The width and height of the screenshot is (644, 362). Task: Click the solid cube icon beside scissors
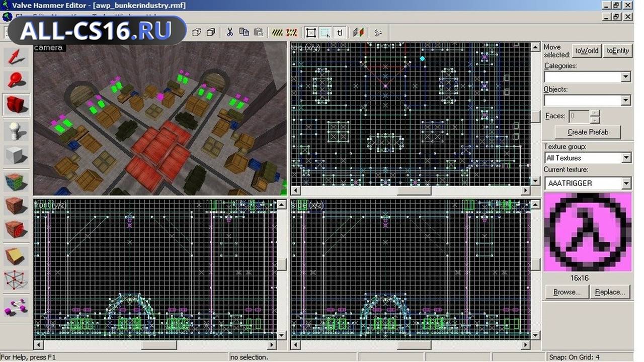coord(211,32)
